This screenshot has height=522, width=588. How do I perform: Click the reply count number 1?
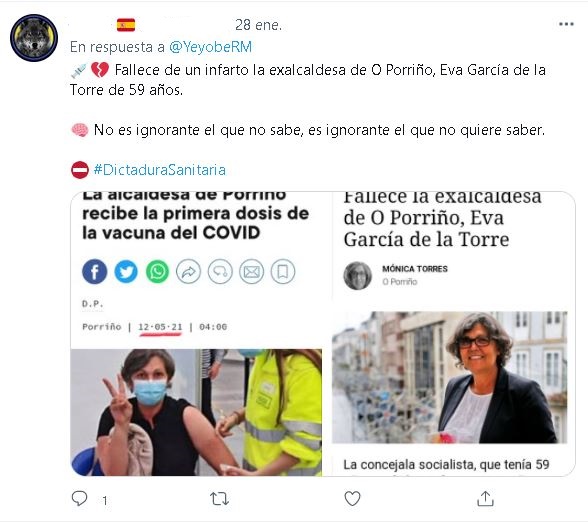point(105,501)
